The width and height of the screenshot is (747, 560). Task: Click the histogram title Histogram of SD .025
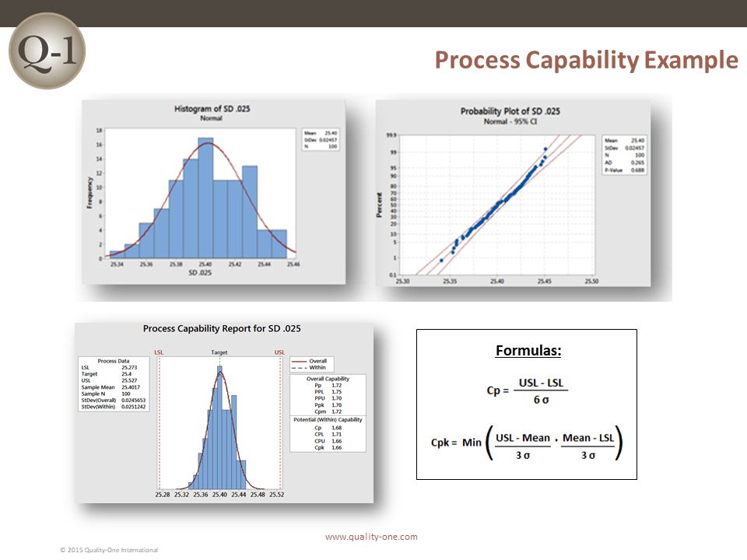coord(212,109)
